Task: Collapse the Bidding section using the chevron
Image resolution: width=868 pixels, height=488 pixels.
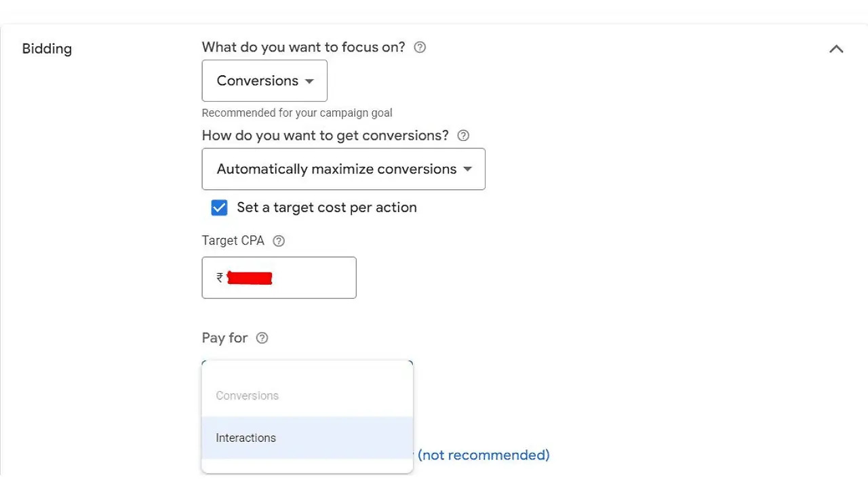Action: coord(836,49)
